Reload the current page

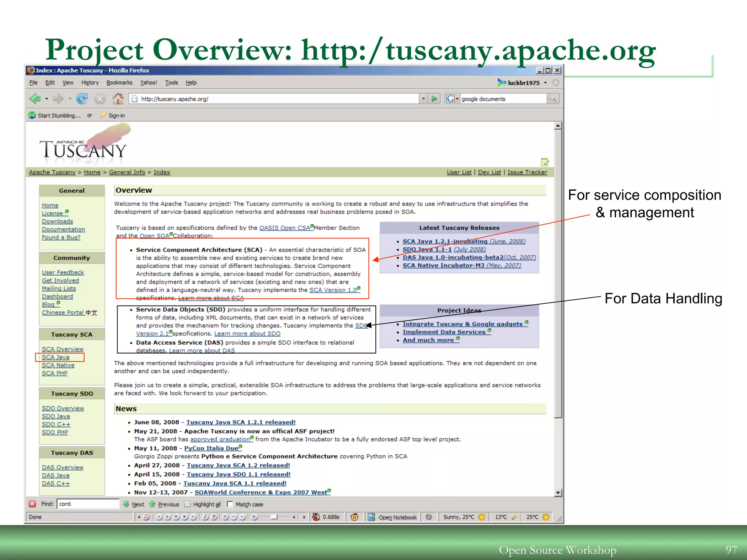pos(82,98)
